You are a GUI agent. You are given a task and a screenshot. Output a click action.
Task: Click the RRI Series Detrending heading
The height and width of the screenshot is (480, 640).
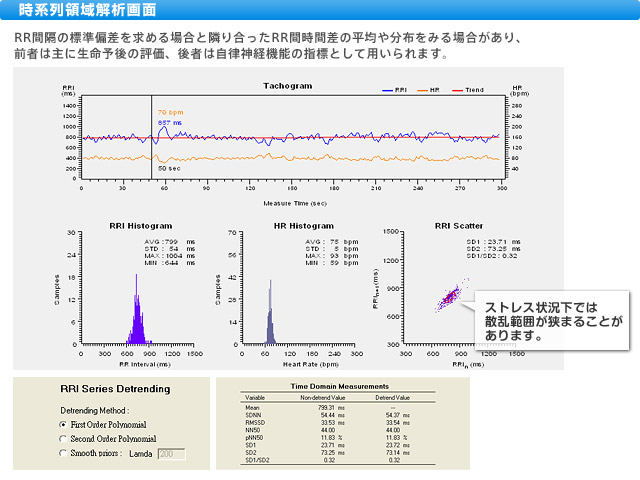click(x=115, y=389)
